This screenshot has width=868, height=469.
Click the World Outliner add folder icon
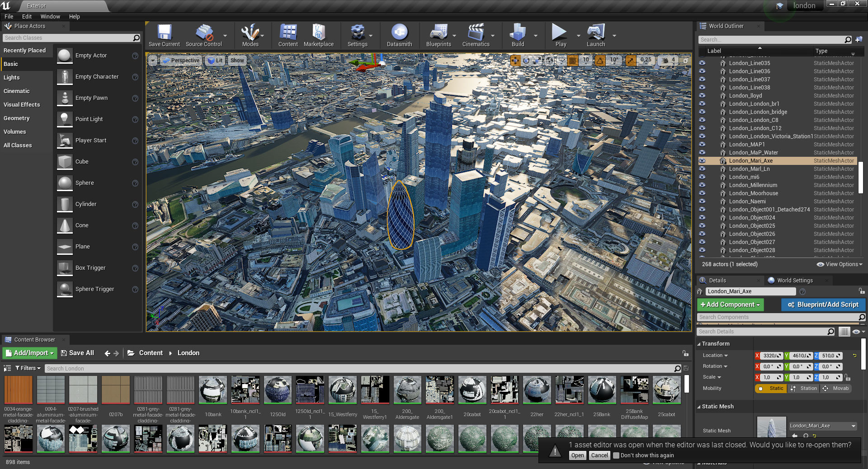(859, 40)
